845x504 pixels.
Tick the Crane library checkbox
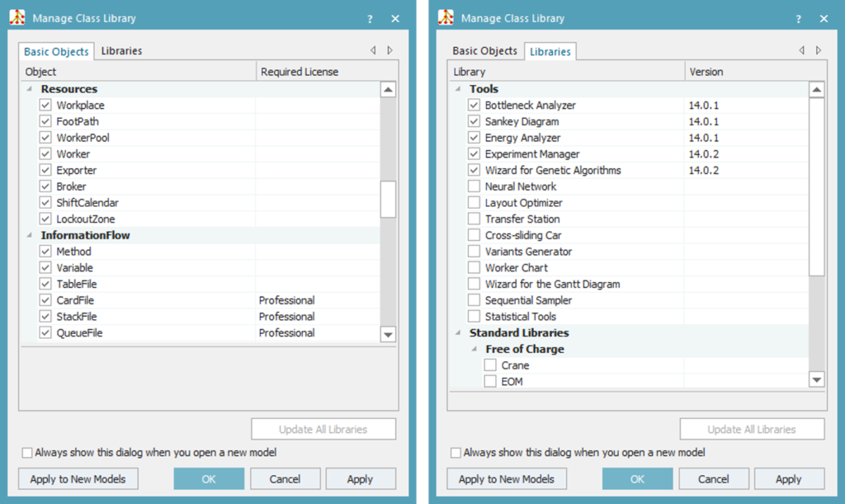coord(490,365)
